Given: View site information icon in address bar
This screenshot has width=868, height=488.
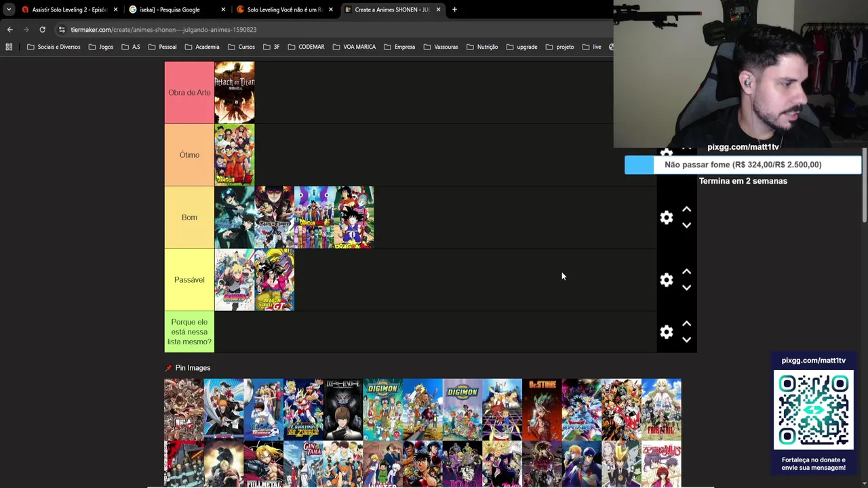Looking at the screenshot, I should point(62,29).
